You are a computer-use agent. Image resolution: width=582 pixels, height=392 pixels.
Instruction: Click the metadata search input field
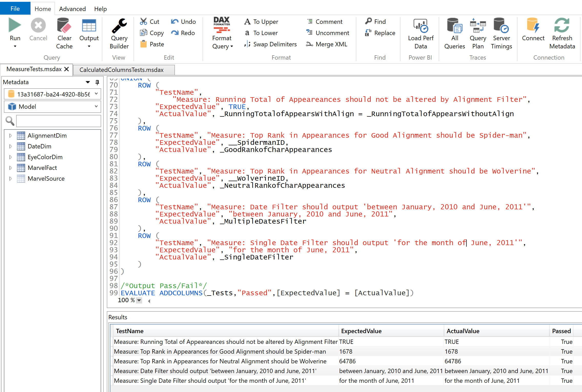click(58, 121)
